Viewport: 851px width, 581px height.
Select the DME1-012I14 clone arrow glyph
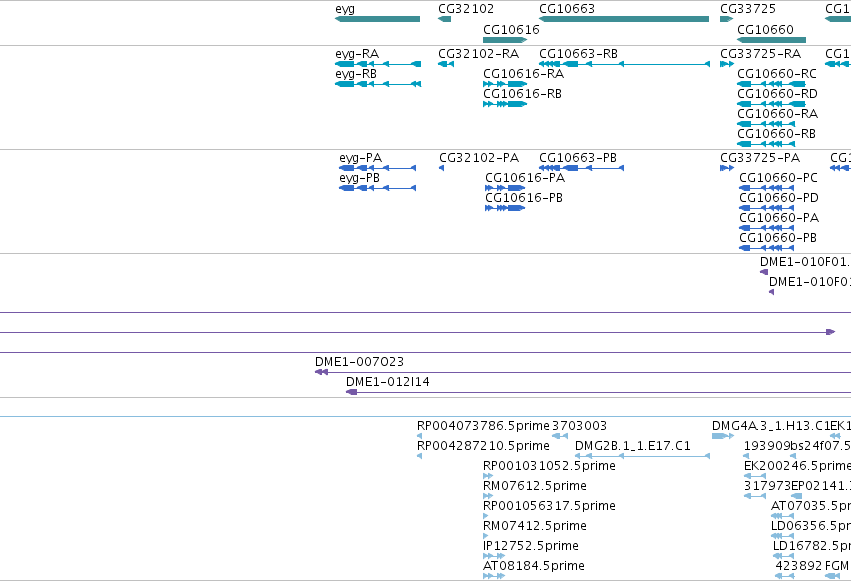[352, 392]
